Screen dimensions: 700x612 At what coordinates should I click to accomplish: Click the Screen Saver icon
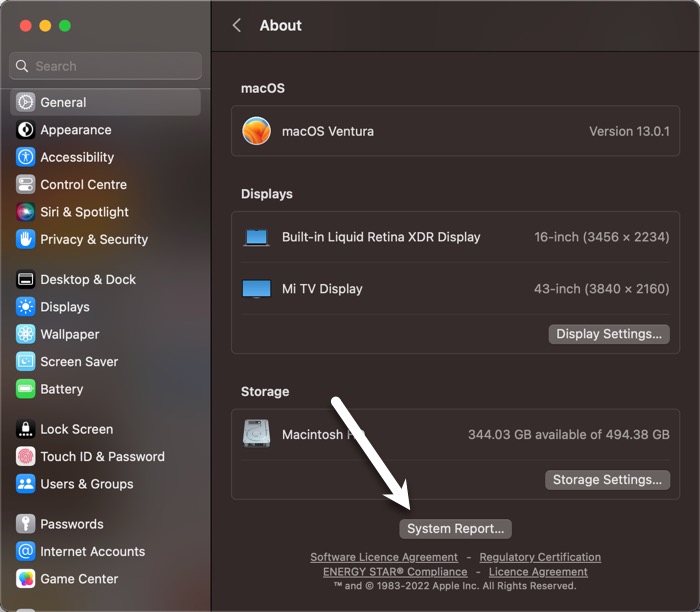click(x=25, y=362)
